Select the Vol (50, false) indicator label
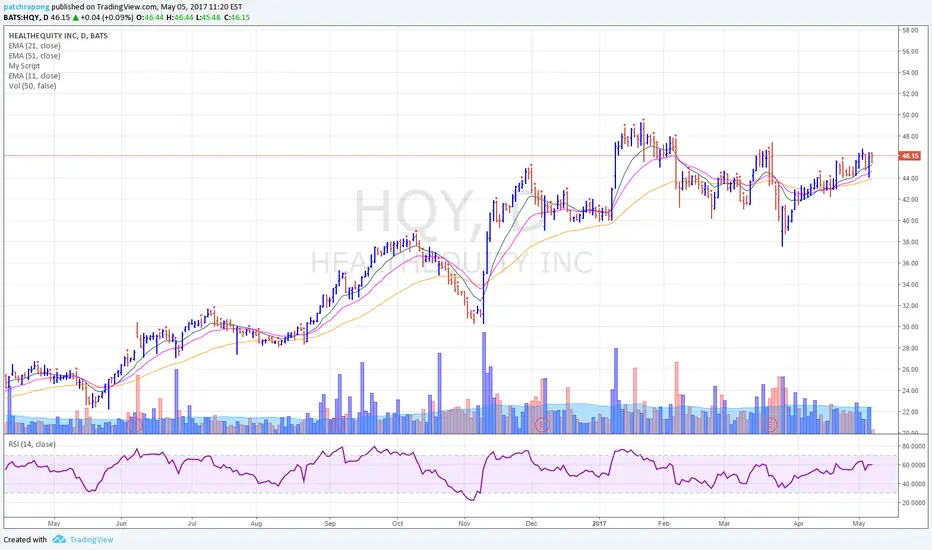932x550 pixels. pos(33,86)
